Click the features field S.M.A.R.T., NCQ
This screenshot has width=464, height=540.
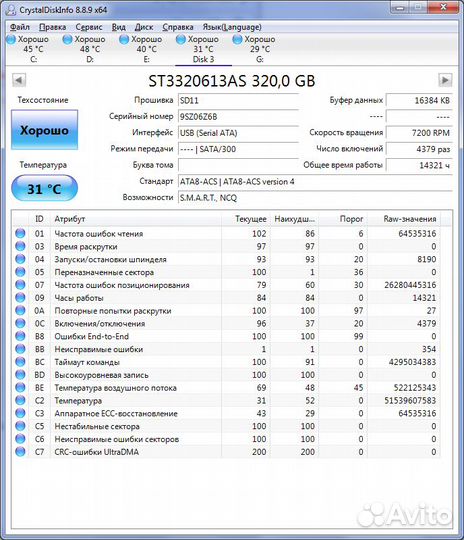pyautogui.click(x=315, y=198)
